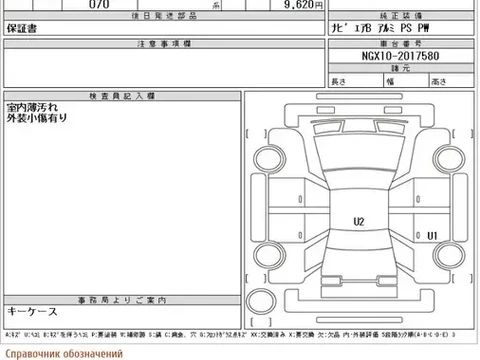This screenshot has width=480, height=360.
Task: Open the Справочник обозначений link
Action: [64, 354]
